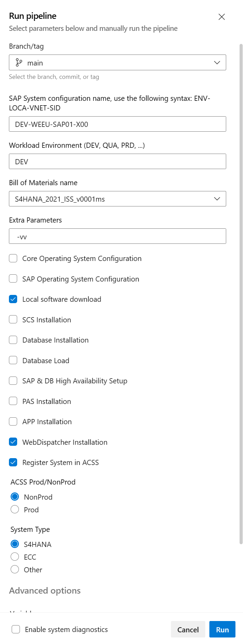Click the Extra Parameters input field
This screenshot has height=644, width=243.
(117, 236)
